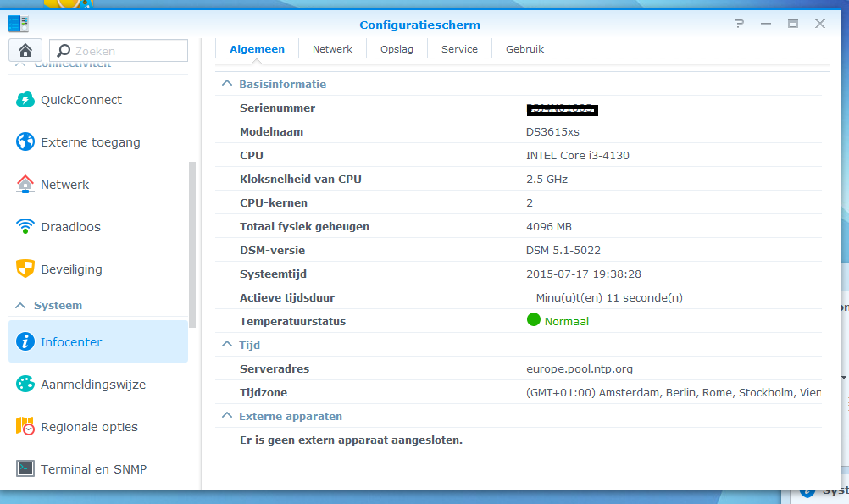The image size is (849, 504).
Task: Switch to the Netwerk tab
Action: tap(332, 49)
